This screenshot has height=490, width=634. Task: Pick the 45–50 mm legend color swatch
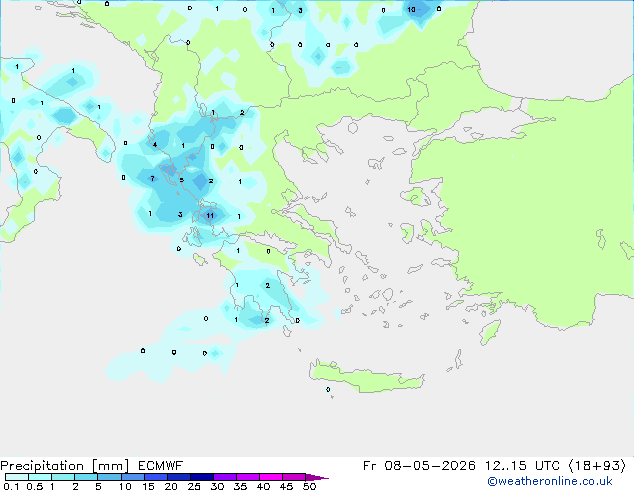click(294, 477)
